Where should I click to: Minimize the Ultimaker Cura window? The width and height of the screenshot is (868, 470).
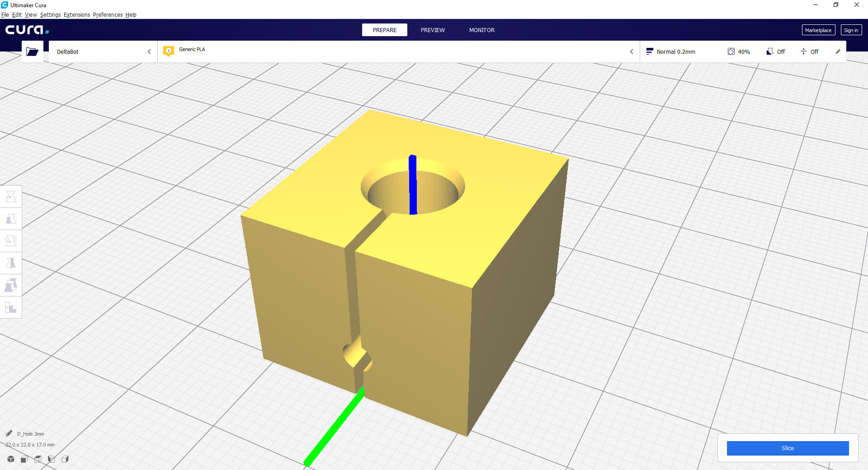816,5
